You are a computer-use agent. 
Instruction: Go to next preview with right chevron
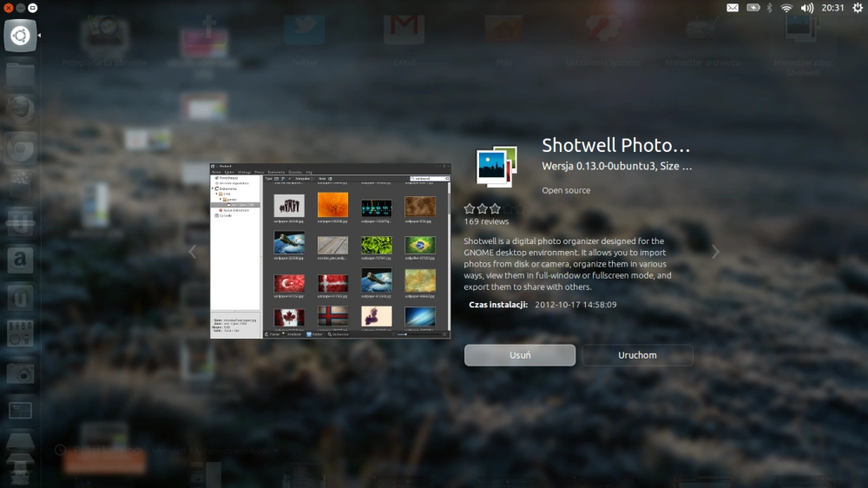(x=715, y=252)
